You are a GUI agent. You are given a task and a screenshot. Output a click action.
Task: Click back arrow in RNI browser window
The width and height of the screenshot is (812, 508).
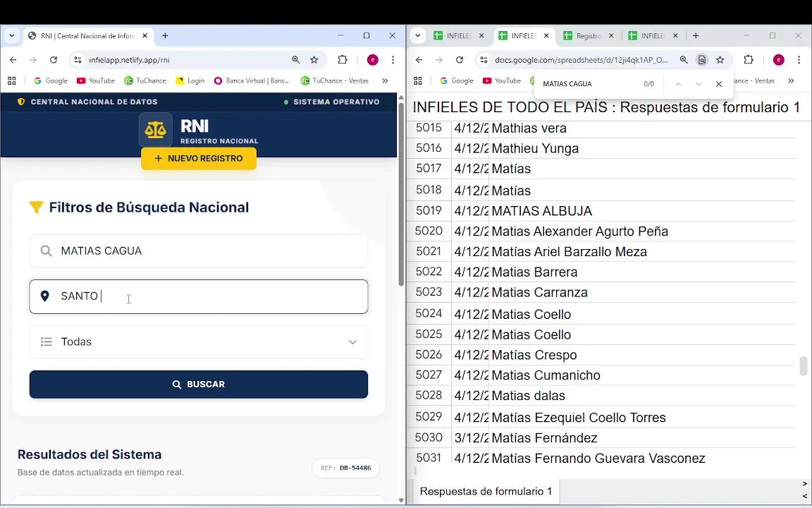13,60
